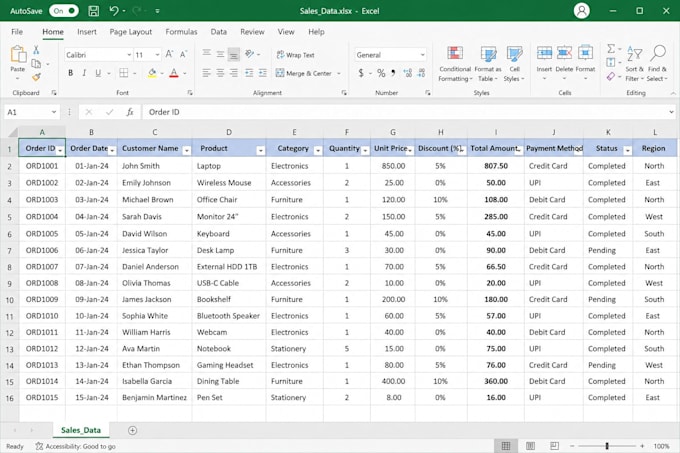The height and width of the screenshot is (453, 680).
Task: Switch to the Insert tab
Action: pos(87,32)
